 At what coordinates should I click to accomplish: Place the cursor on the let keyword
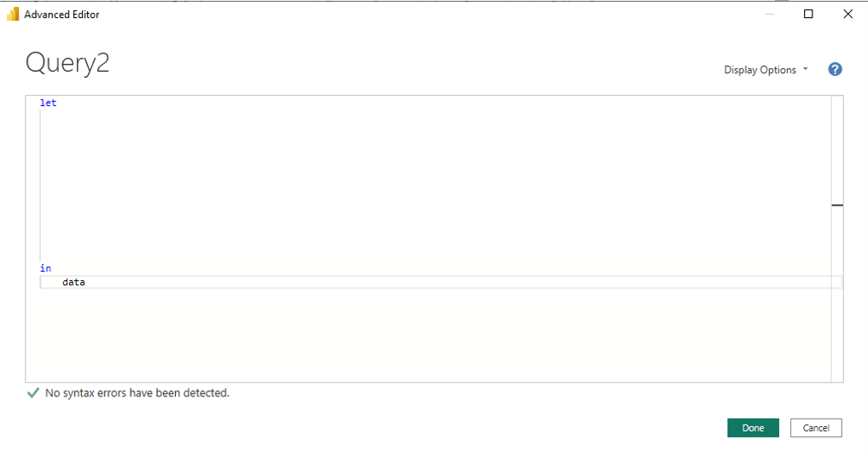click(x=48, y=103)
